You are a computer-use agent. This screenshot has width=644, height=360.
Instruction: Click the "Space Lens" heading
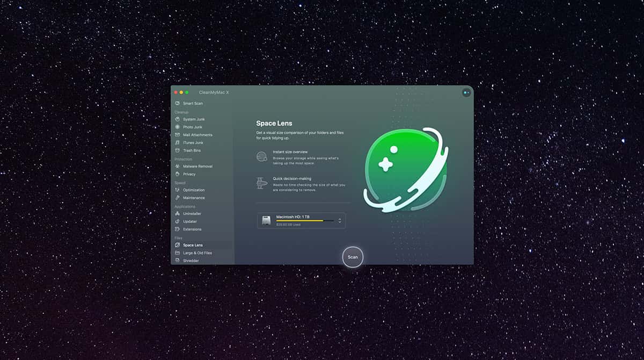pyautogui.click(x=274, y=124)
